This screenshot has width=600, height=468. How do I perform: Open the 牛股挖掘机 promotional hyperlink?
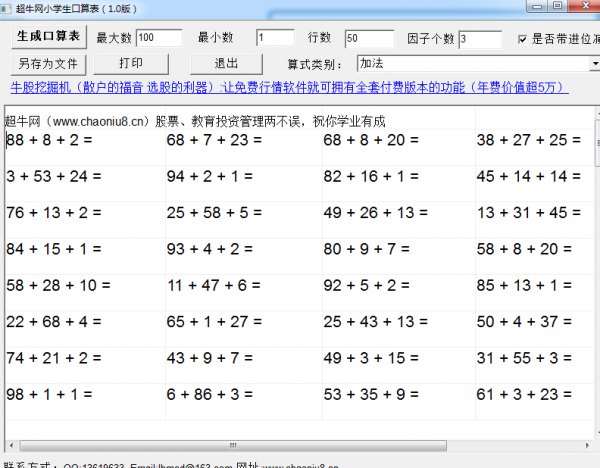[289, 88]
